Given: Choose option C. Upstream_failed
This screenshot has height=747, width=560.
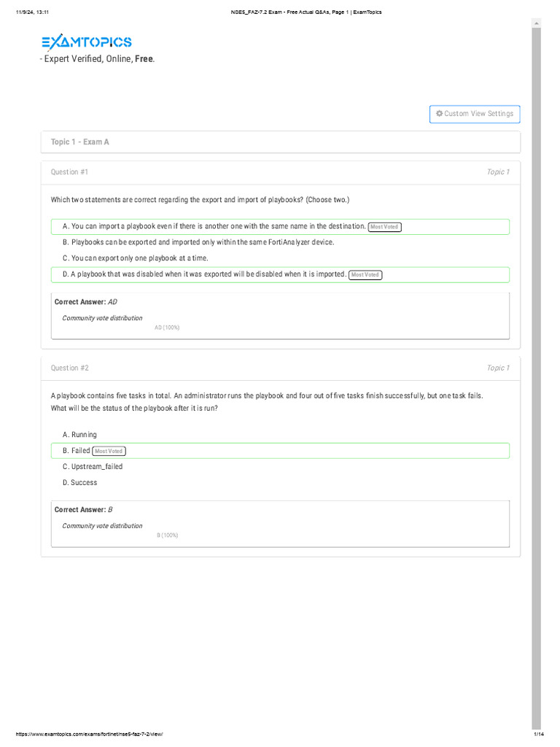Looking at the screenshot, I should pos(93,467).
